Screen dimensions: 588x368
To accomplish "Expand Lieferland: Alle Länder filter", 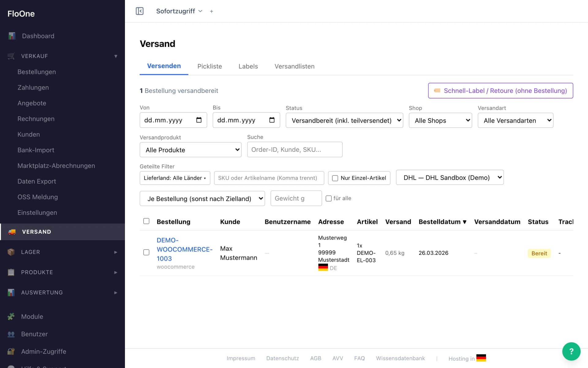I will (x=175, y=178).
